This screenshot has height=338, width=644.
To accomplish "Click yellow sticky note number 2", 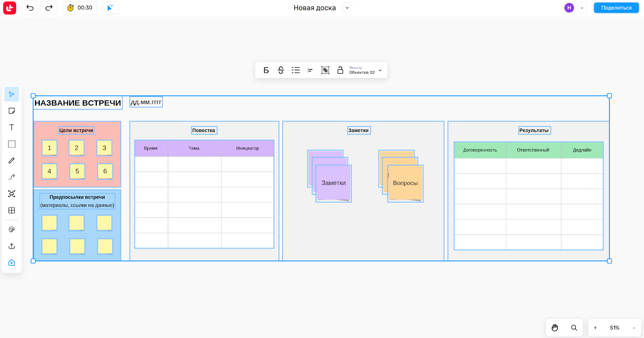I will [x=76, y=148].
